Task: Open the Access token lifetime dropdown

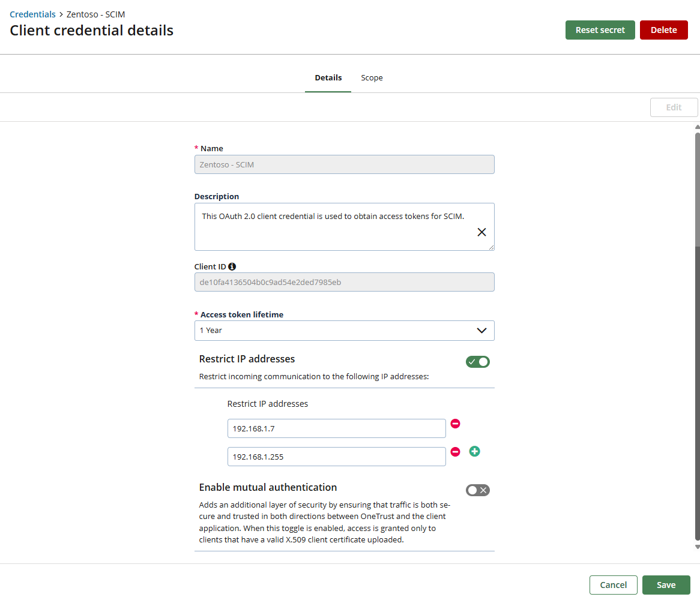Action: pyautogui.click(x=344, y=331)
